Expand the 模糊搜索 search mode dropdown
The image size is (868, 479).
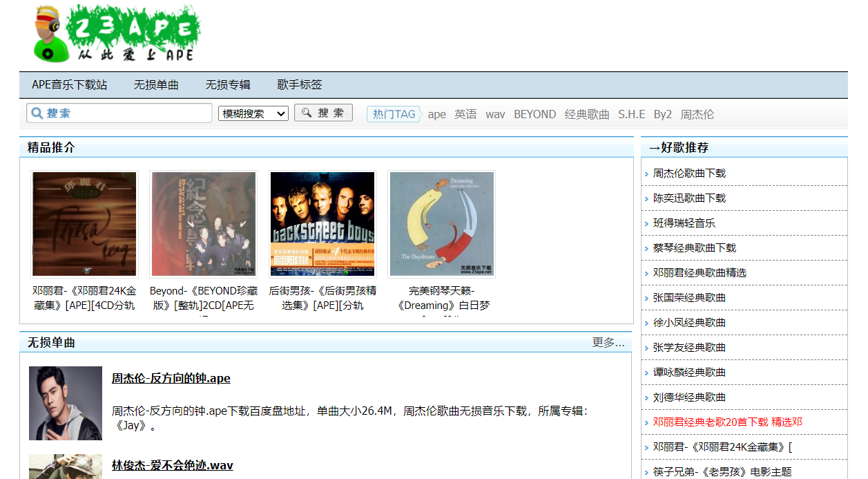click(253, 113)
